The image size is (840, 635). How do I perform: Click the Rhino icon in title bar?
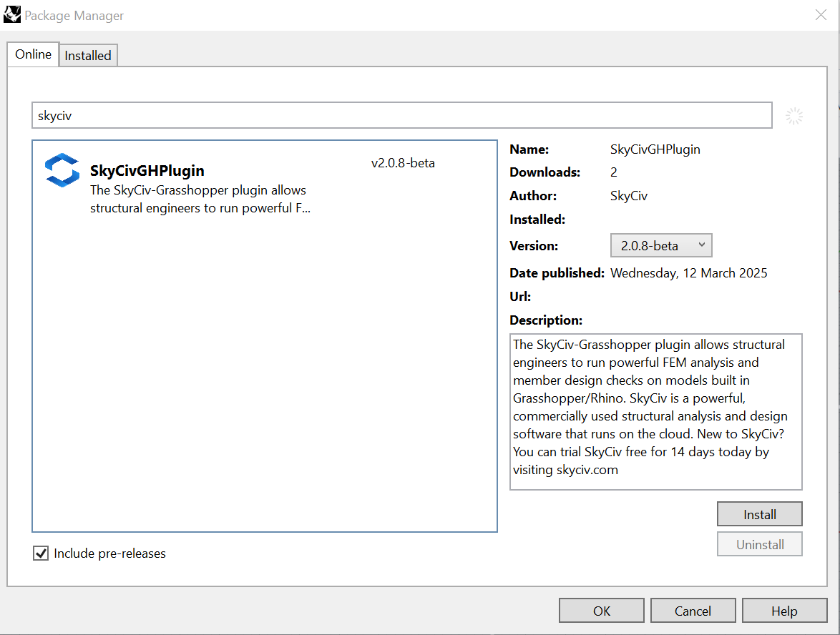pyautogui.click(x=12, y=15)
